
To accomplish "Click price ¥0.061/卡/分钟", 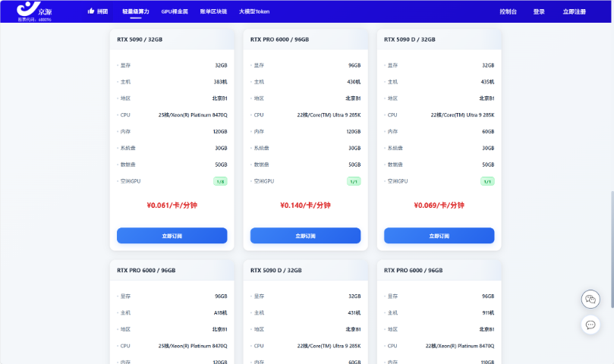I will 172,205.
